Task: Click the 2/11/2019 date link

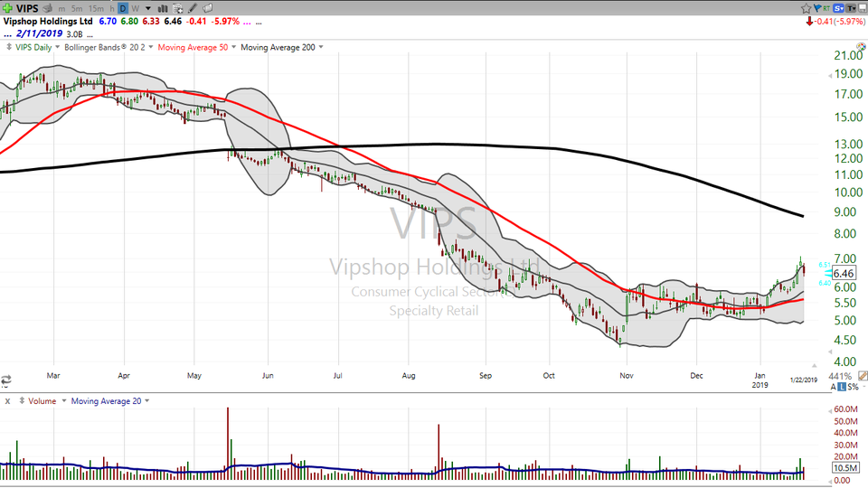Action: (39, 33)
